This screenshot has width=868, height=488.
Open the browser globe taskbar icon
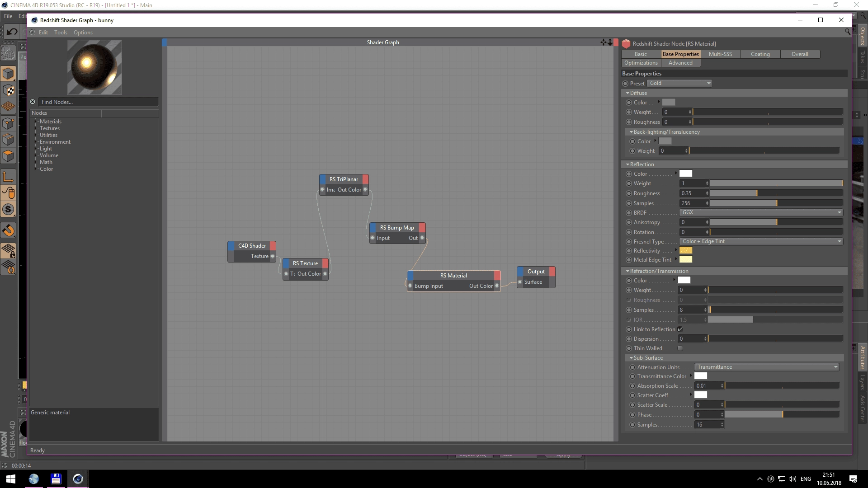coord(34,479)
